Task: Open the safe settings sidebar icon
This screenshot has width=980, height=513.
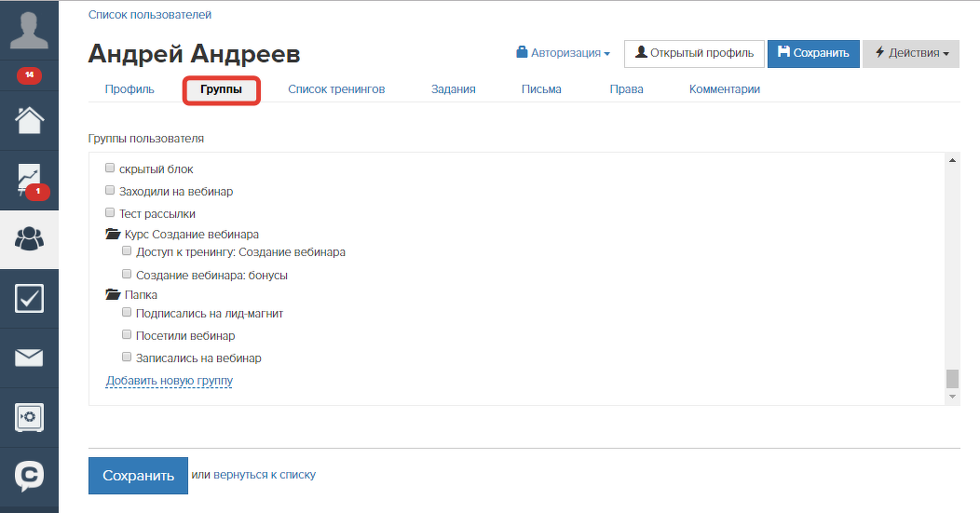Action: [29, 417]
